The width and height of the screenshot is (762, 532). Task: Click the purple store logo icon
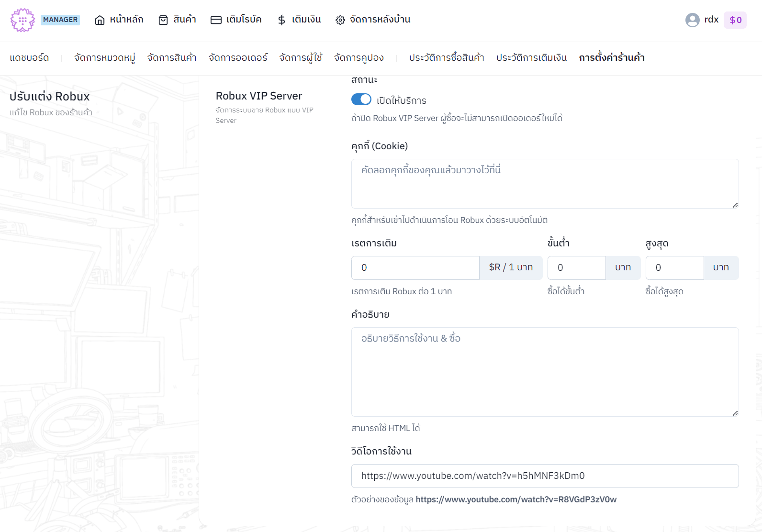point(22,20)
